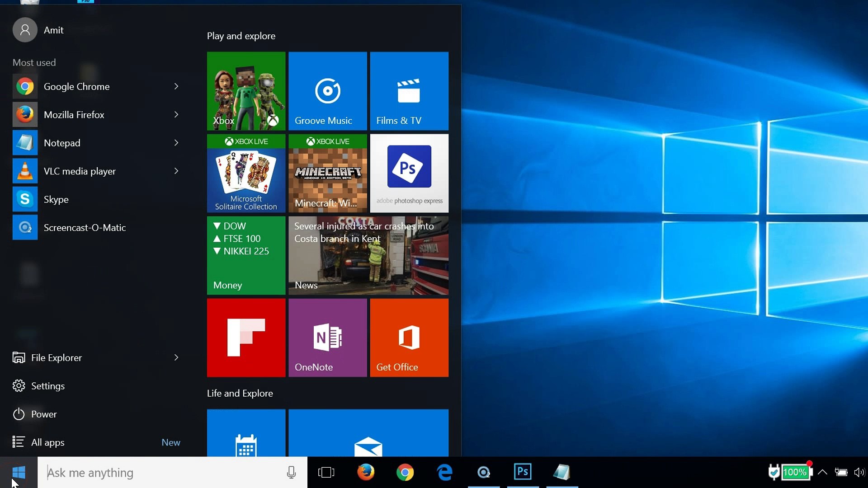Switch to Notepad on the taskbar
The height and width of the screenshot is (488, 868).
click(562, 473)
